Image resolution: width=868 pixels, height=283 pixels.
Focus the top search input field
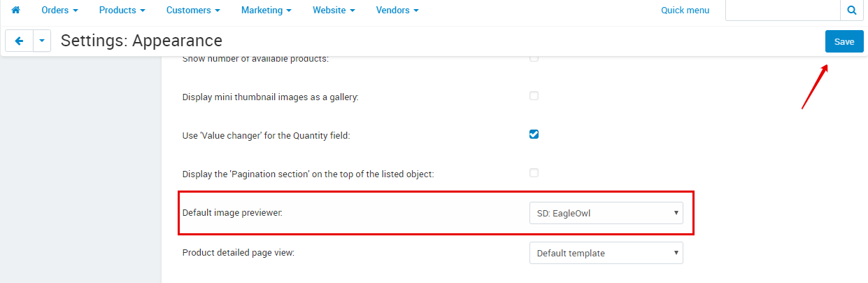[x=783, y=11]
